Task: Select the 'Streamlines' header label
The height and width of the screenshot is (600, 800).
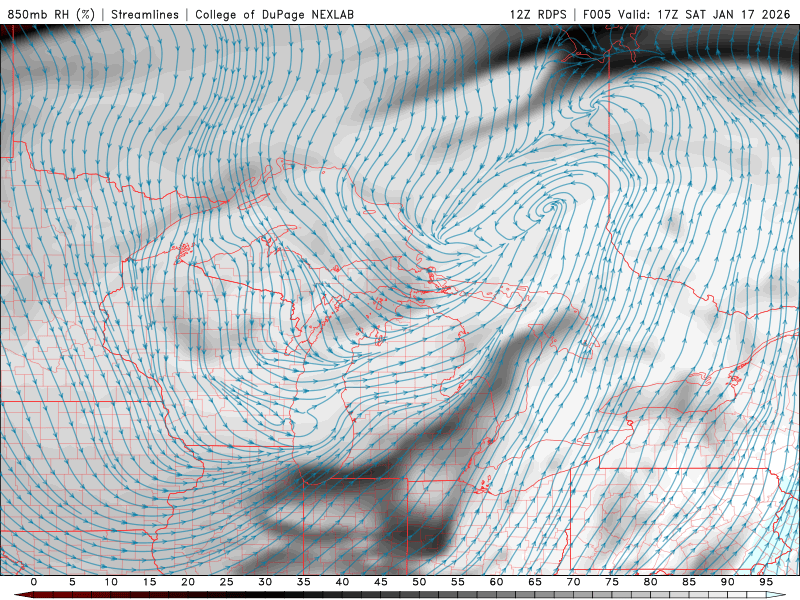Action: [145, 14]
